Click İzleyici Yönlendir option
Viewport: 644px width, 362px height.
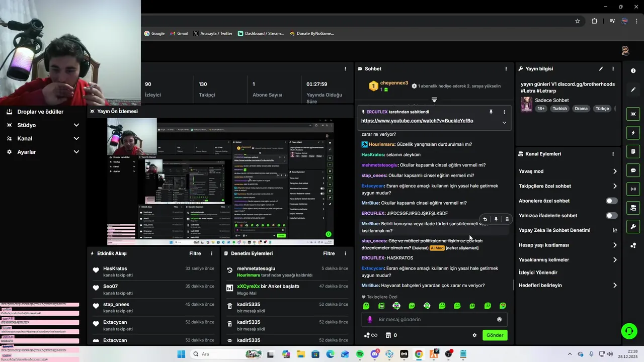(538, 273)
